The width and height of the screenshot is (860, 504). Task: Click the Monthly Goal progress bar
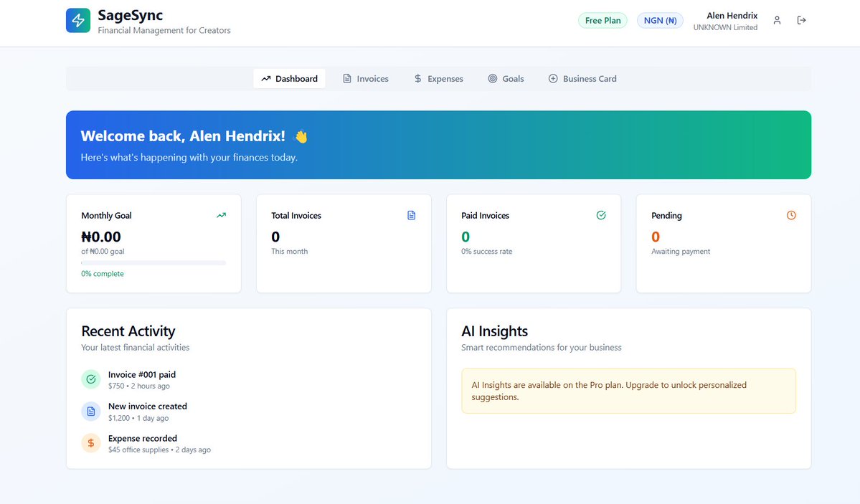(153, 262)
